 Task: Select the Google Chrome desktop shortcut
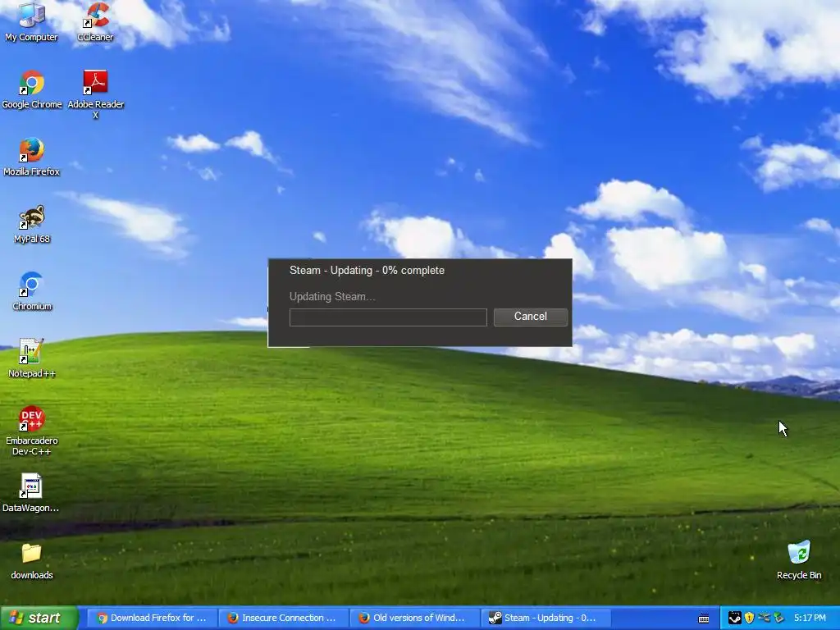[x=32, y=90]
